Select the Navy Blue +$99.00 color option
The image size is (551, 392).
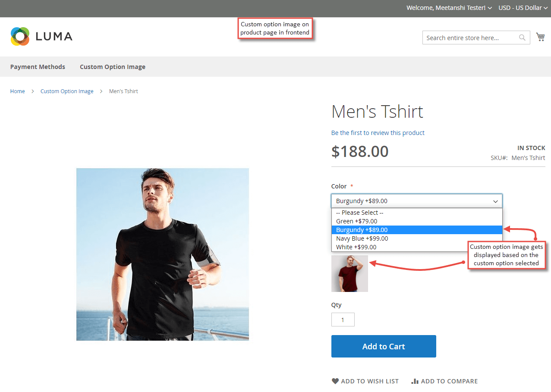pos(362,238)
